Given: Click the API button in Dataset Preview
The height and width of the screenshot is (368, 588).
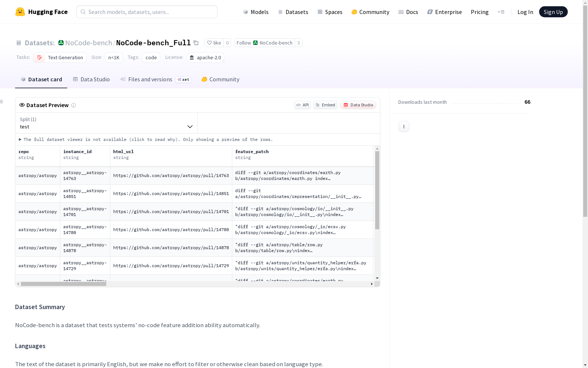Looking at the screenshot, I should (302, 105).
